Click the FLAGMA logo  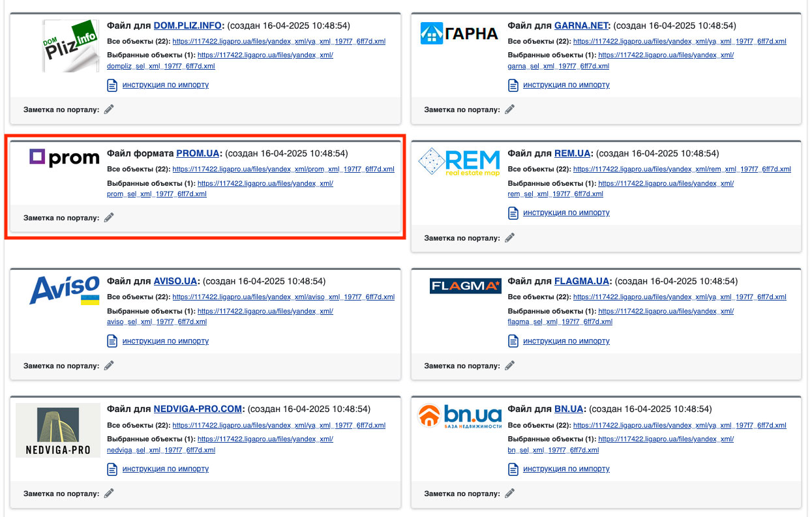466,286
